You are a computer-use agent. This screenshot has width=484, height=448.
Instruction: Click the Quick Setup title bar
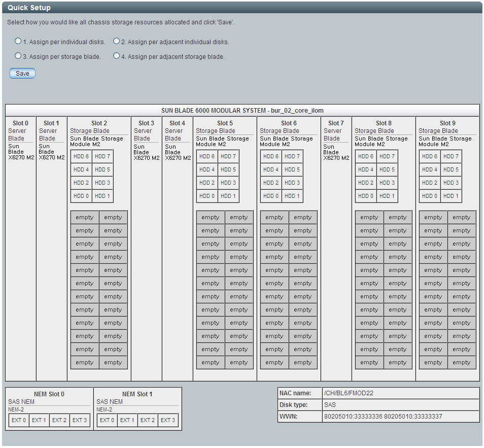(x=242, y=8)
